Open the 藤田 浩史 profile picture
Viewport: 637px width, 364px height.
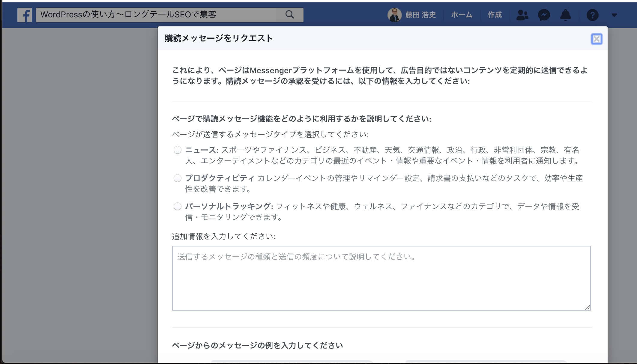point(394,15)
